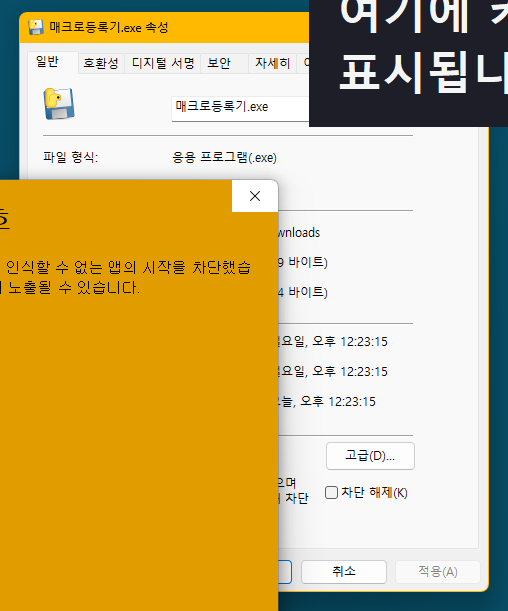Screen dimensions: 508x611
Task: Click the 파일 형식: label
Action: click(x=71, y=157)
